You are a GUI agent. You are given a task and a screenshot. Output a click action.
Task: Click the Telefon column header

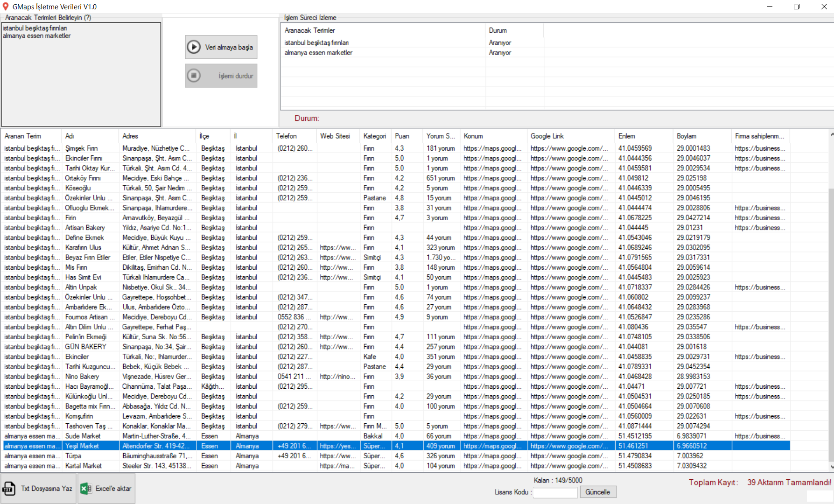294,136
